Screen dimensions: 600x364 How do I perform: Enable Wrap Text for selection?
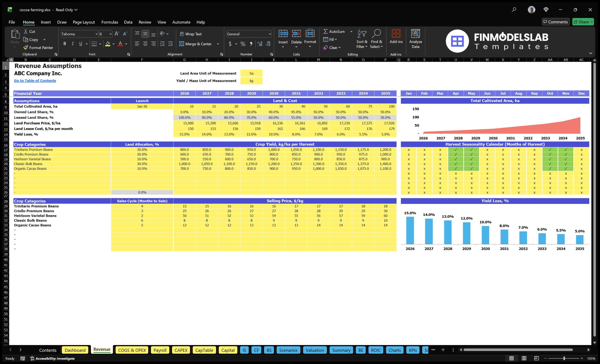[191, 34]
